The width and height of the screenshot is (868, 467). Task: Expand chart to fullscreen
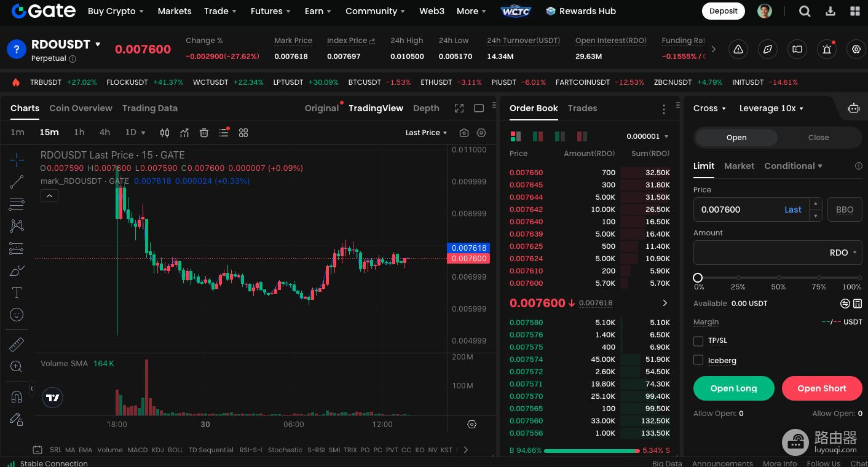[x=459, y=108]
